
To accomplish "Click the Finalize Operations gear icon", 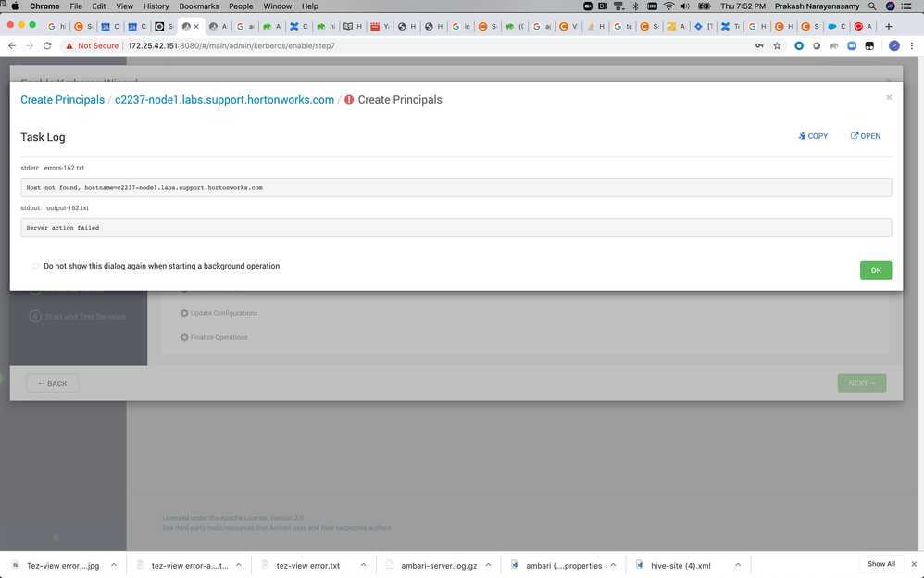I will tap(184, 337).
